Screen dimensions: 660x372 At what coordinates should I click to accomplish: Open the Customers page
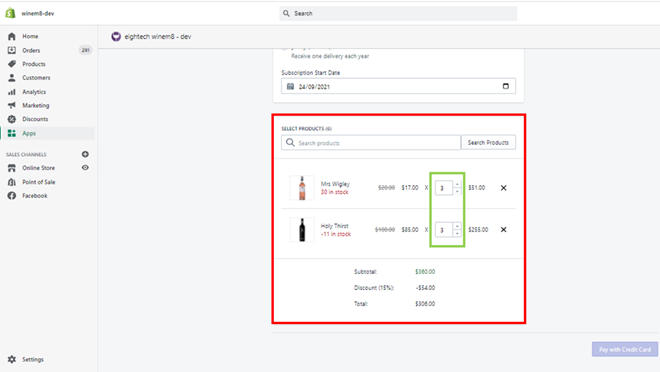pyautogui.click(x=36, y=77)
